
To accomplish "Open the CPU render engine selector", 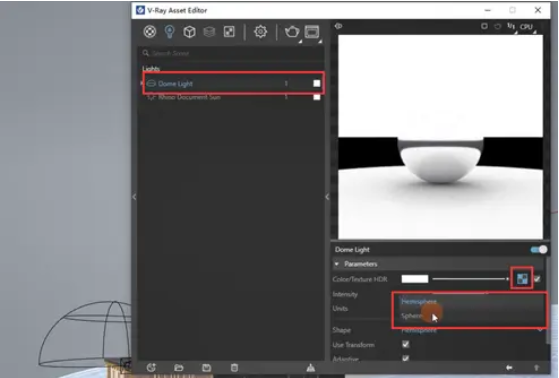I will [x=526, y=26].
